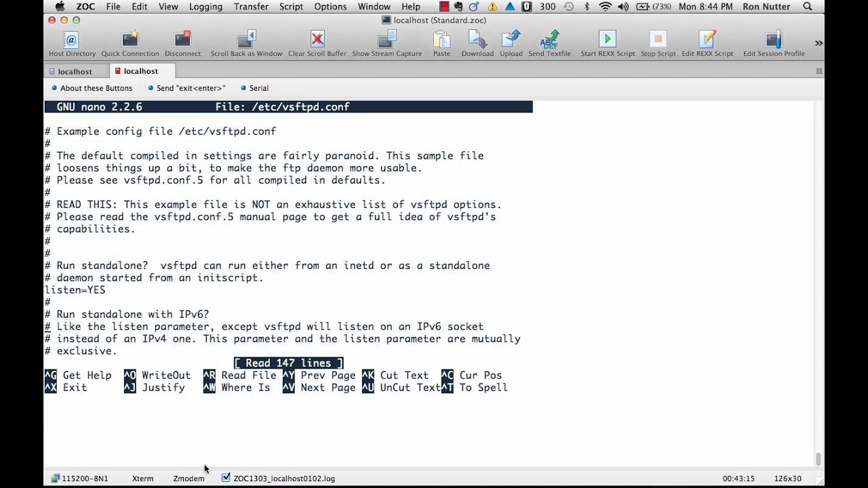The image size is (868, 488).
Task: Open the Host Directory
Action: [x=72, y=43]
